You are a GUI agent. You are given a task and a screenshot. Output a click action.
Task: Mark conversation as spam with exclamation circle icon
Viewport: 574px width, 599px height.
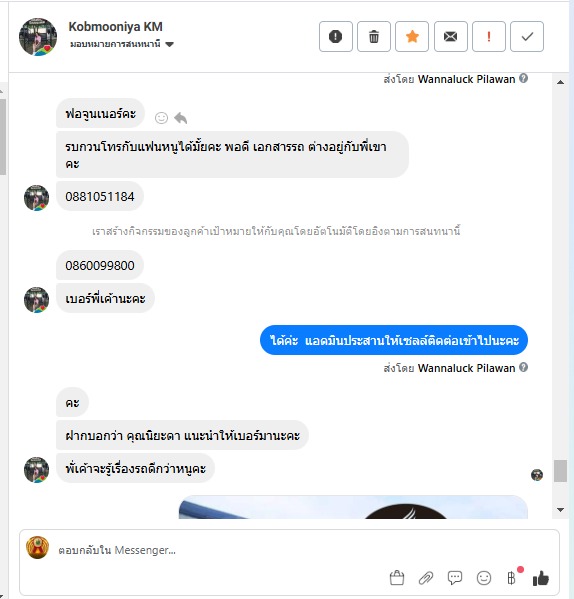click(x=336, y=37)
